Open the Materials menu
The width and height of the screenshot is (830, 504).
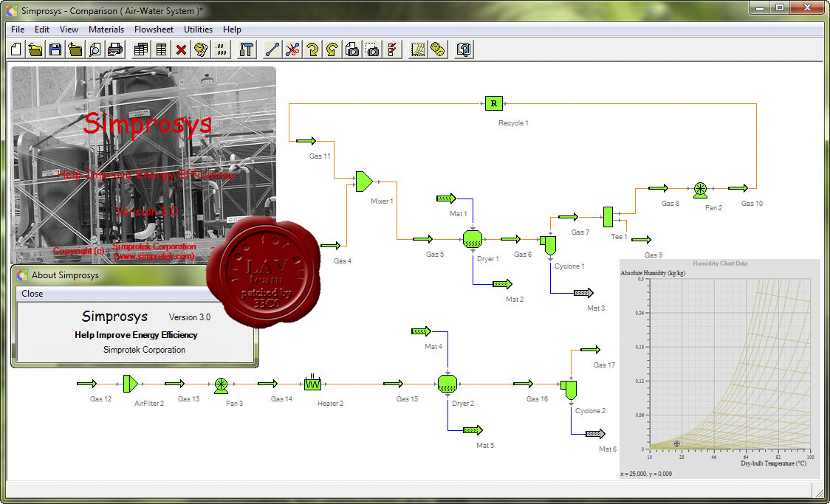(x=106, y=30)
